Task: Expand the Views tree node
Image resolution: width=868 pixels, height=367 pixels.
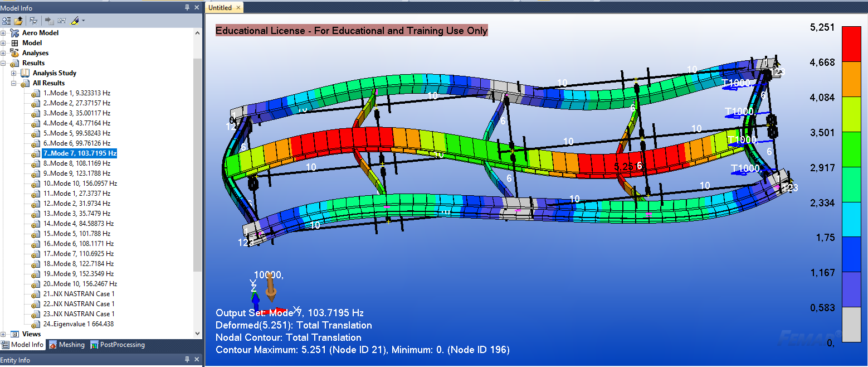Action: [x=3, y=334]
